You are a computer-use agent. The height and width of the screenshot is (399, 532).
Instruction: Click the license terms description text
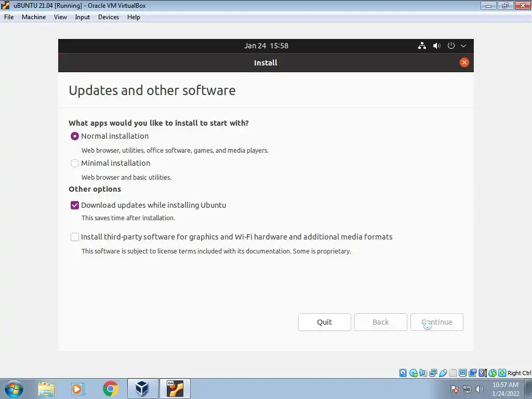point(216,251)
